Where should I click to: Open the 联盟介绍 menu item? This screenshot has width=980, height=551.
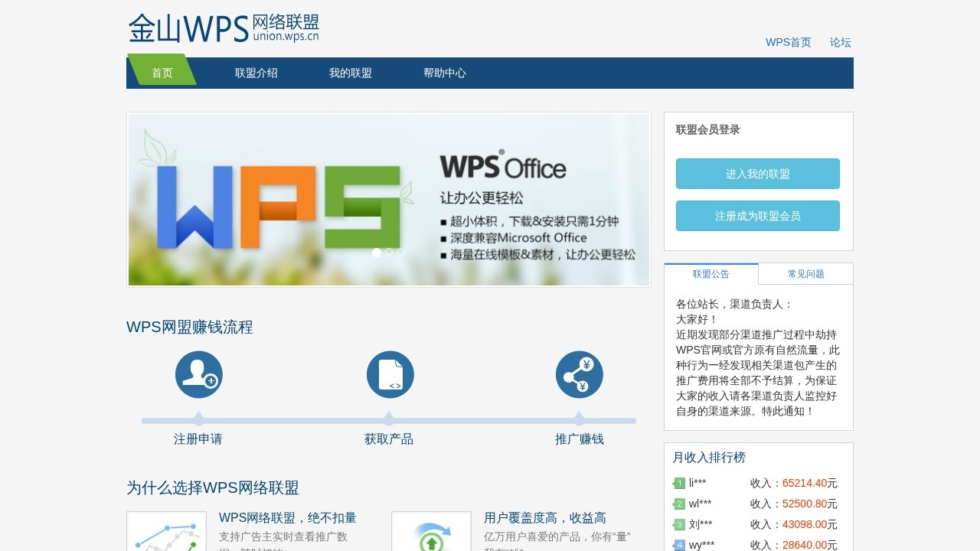pos(256,73)
